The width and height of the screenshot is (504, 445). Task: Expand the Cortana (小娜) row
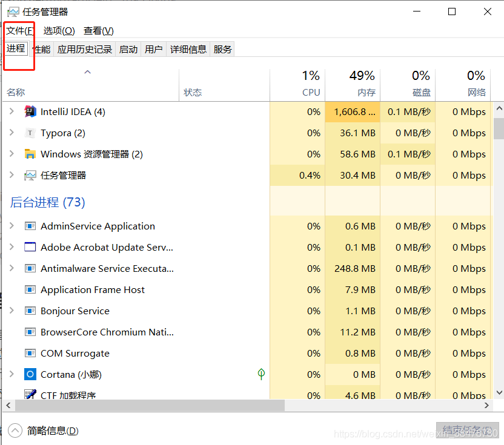(x=12, y=374)
